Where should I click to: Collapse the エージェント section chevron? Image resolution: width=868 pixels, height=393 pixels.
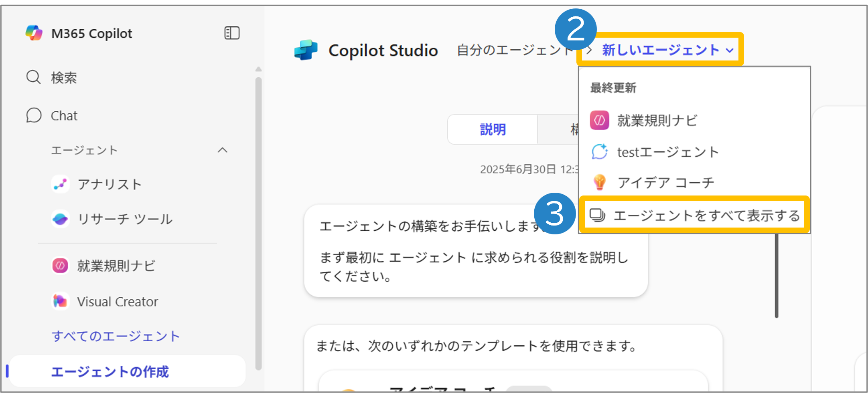[x=223, y=150]
